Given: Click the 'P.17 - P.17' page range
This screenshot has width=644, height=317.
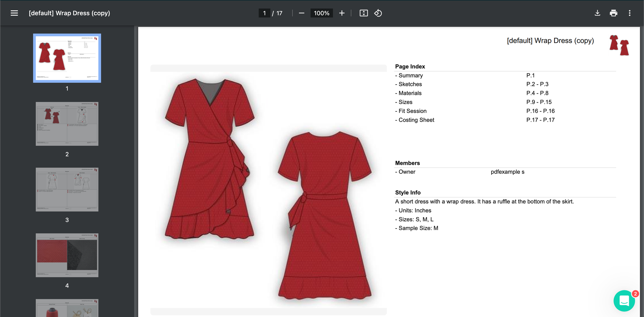Looking at the screenshot, I should pos(541,120).
